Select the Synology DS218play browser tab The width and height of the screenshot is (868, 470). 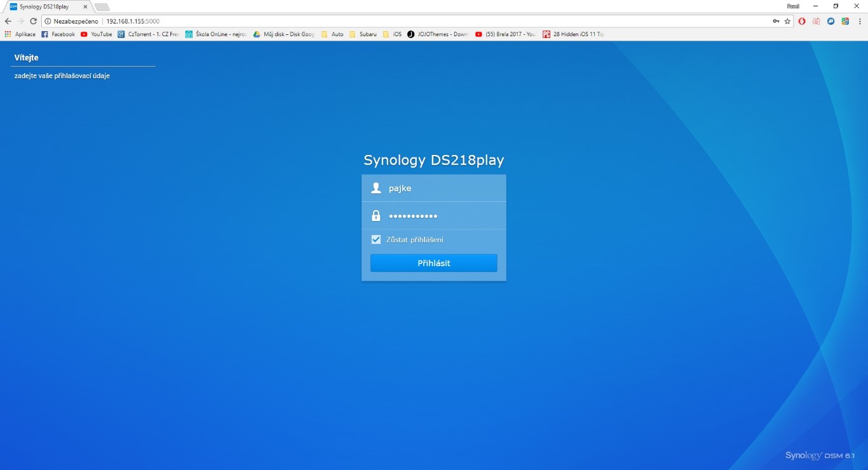(x=43, y=6)
